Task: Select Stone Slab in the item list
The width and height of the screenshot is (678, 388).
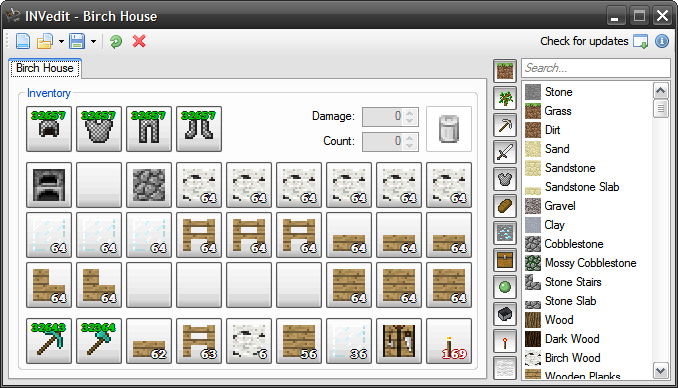Action: pos(588,301)
